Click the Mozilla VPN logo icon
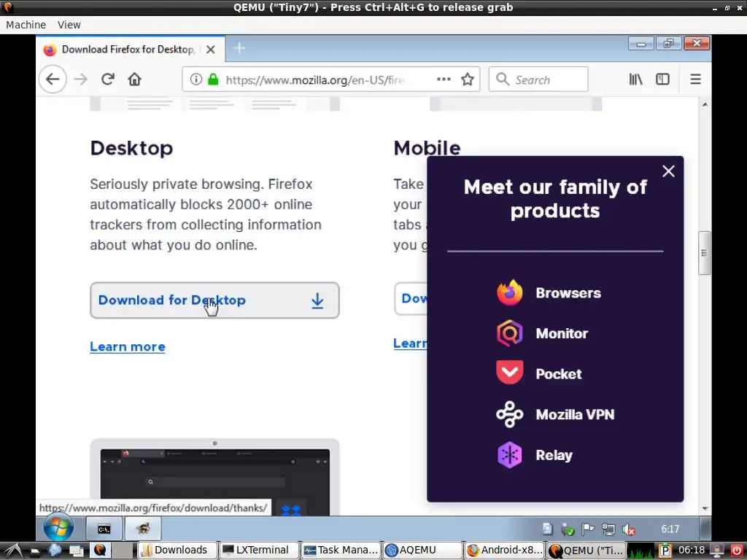 pos(510,414)
